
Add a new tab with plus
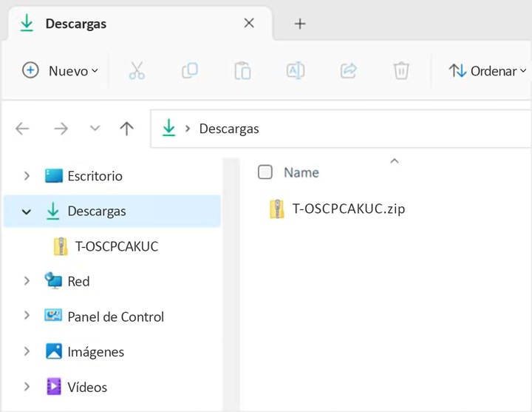[300, 24]
